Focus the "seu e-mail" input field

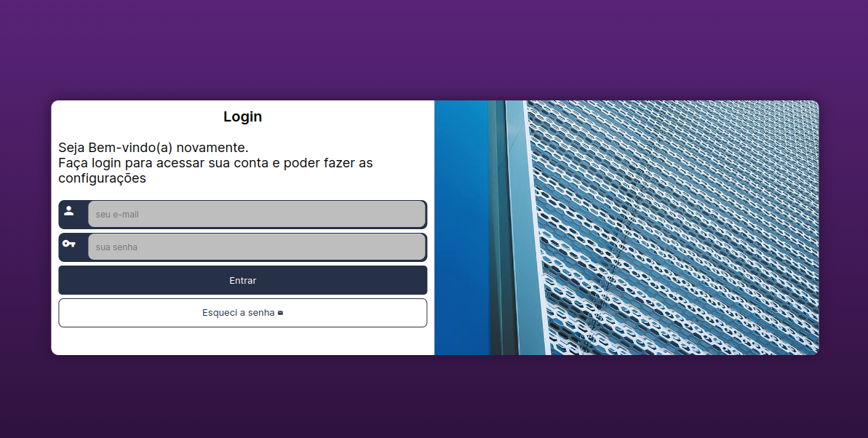tap(257, 215)
